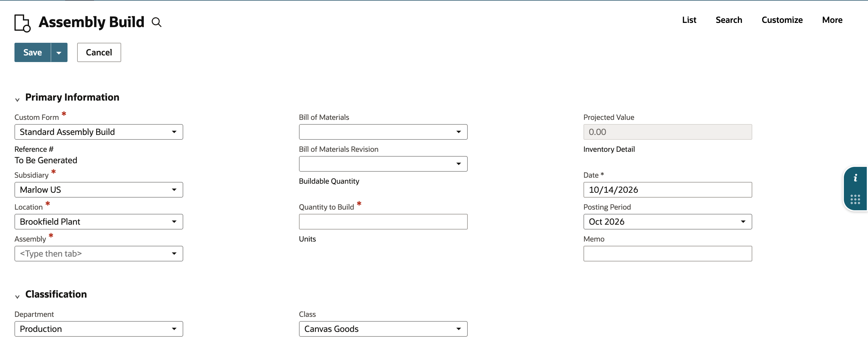
Task: Open the Subsidiary dropdown showing Marlow US
Action: (99, 190)
